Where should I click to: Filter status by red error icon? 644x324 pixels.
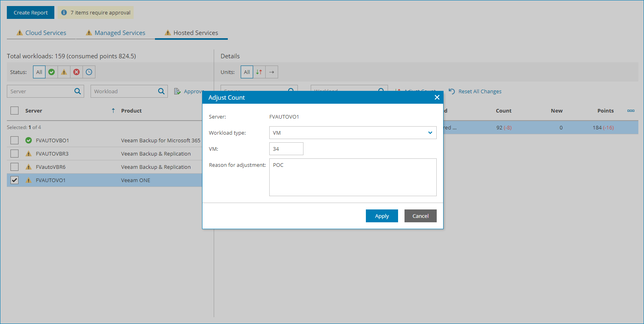[76, 72]
